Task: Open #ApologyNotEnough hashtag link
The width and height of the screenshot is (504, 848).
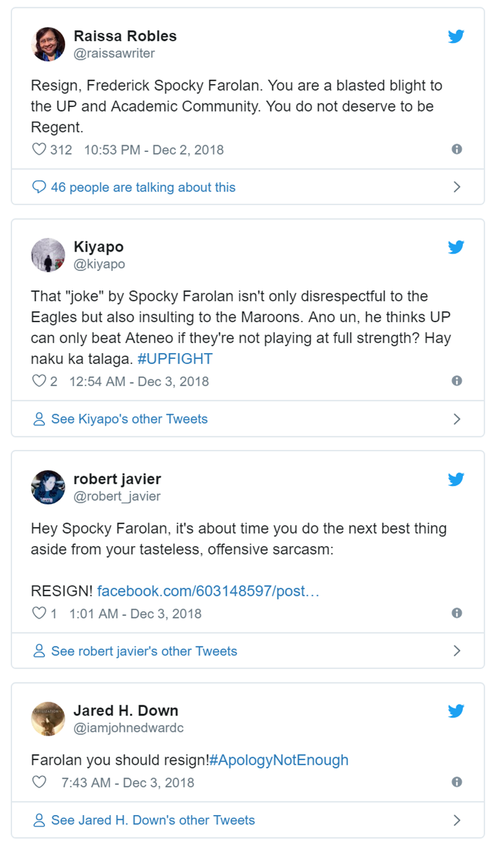Action: (279, 761)
